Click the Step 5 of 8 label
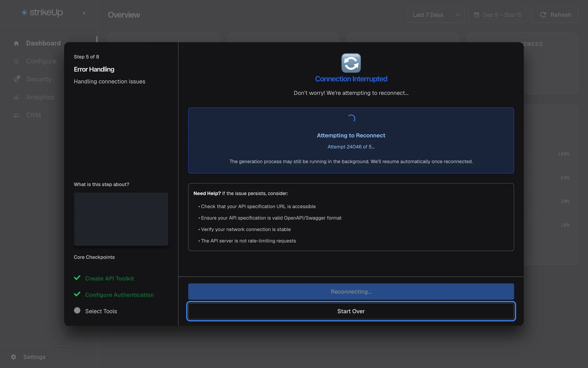 coord(86,57)
